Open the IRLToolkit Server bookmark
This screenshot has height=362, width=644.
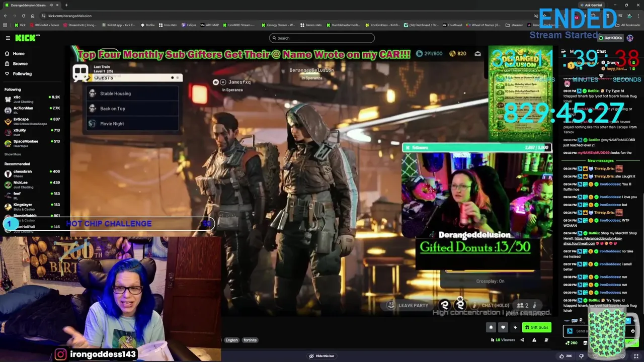pyautogui.click(x=45, y=25)
